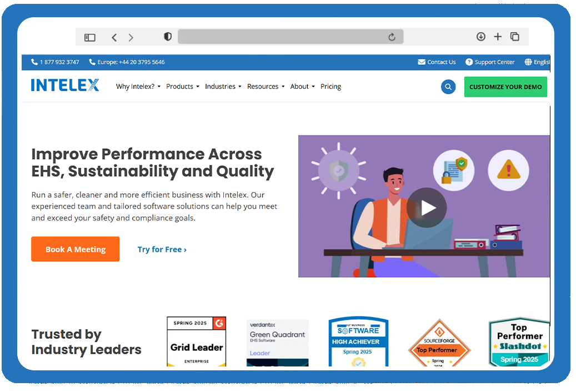Expand the Why Intelex? dropdown menu
The height and width of the screenshot is (392, 576).
point(138,87)
